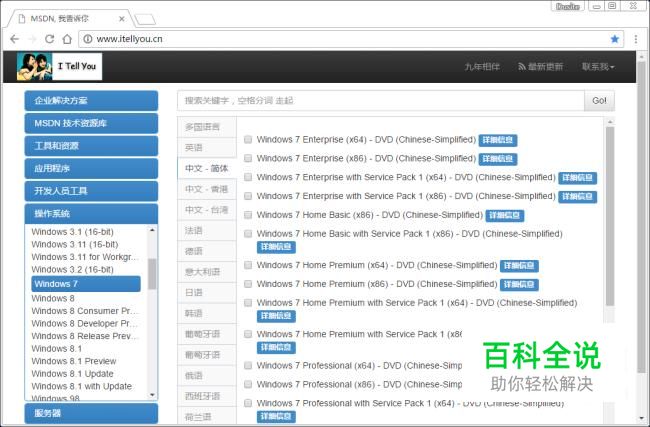Expand the 企业解决方案 category
The image size is (650, 427).
coord(91,101)
